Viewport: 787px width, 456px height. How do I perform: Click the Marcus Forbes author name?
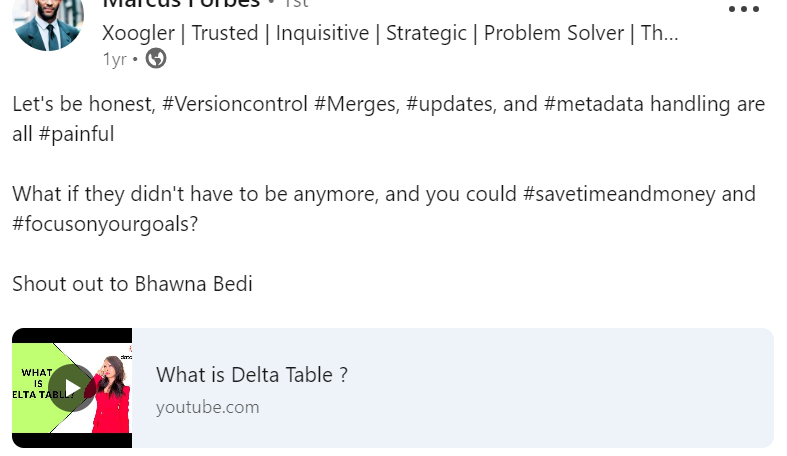click(180, 4)
